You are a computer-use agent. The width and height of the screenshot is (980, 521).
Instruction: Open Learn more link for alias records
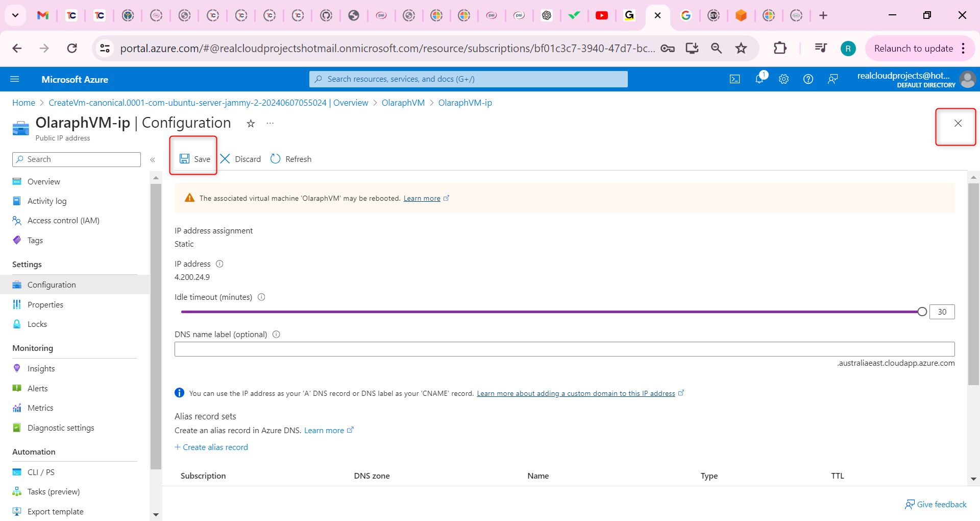pos(324,431)
